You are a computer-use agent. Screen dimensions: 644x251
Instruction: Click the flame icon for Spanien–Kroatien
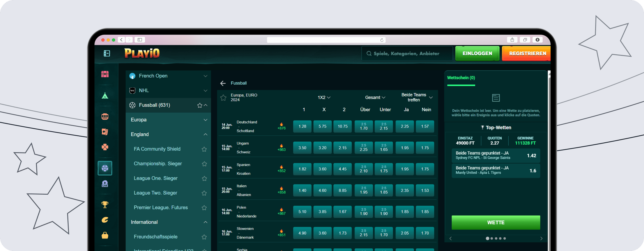tap(281, 167)
